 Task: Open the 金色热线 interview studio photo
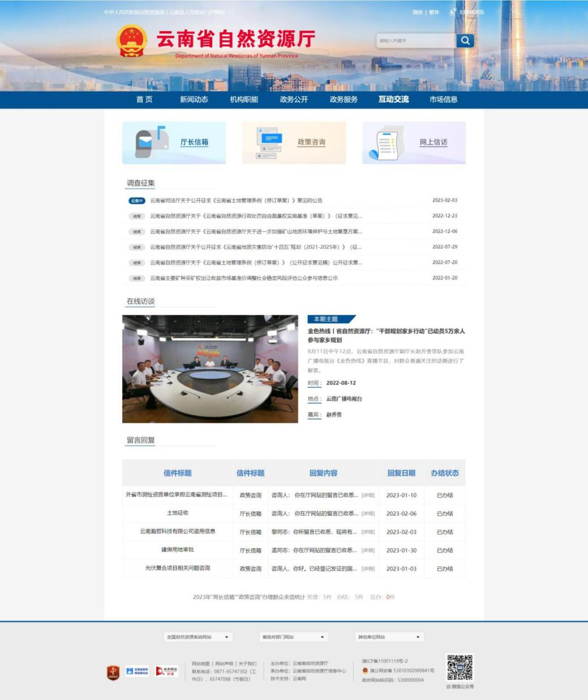[210, 369]
